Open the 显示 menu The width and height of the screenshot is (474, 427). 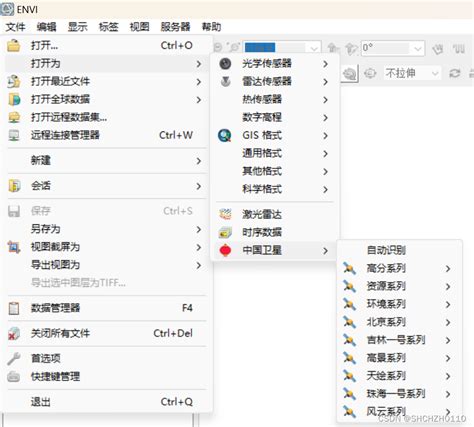[77, 27]
